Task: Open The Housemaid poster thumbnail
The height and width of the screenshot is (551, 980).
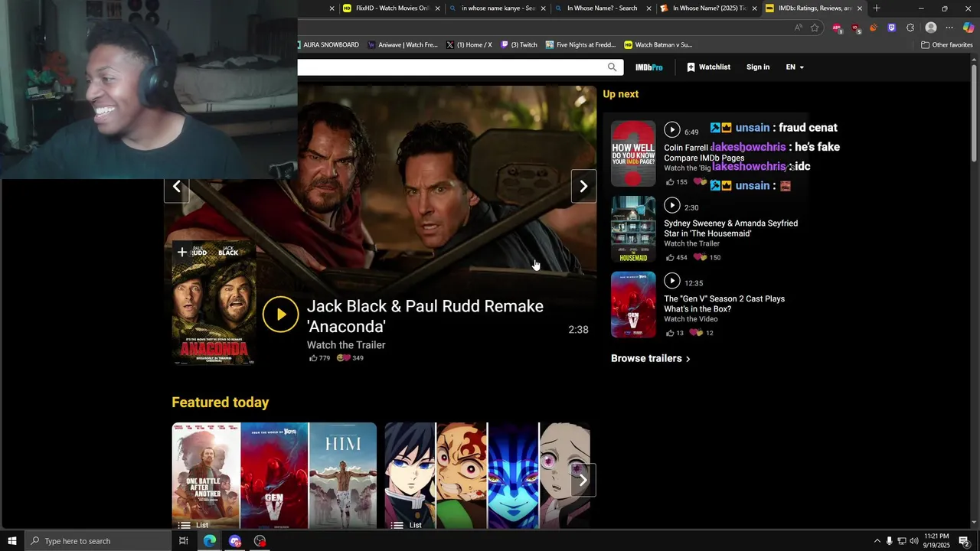Action: 633,229
